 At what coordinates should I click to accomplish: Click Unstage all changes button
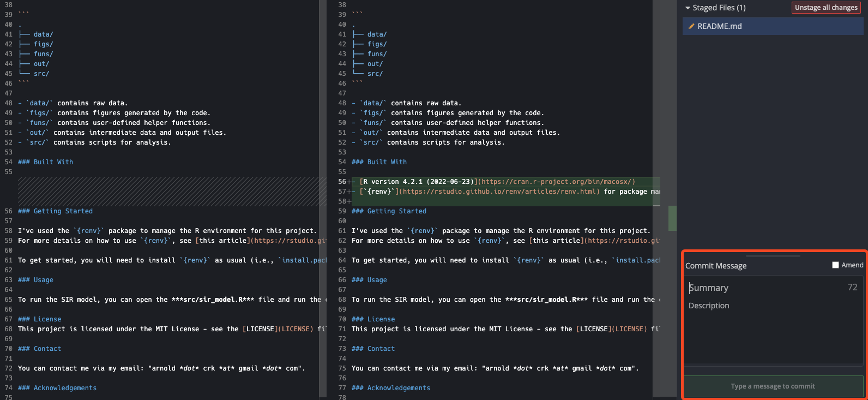825,8
